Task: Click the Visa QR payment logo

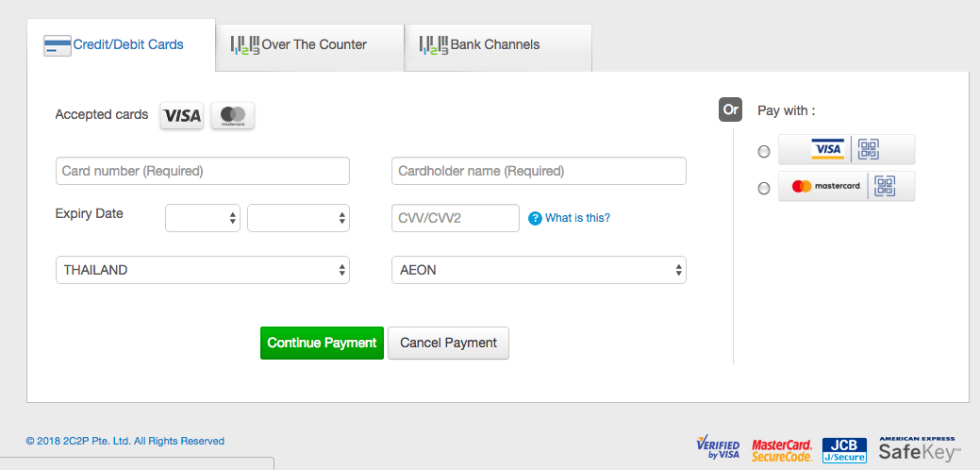Action: pos(846,149)
